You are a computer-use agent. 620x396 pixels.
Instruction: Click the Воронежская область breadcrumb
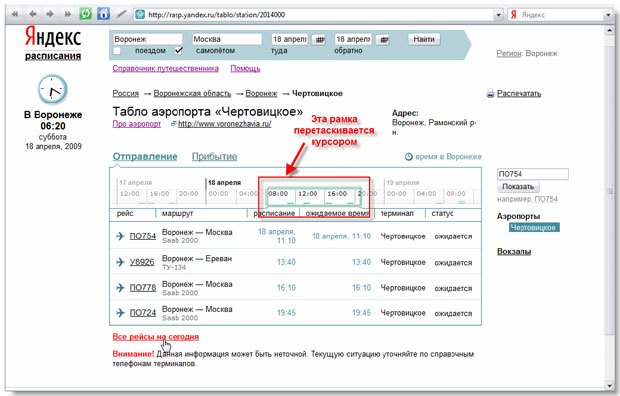(x=192, y=93)
